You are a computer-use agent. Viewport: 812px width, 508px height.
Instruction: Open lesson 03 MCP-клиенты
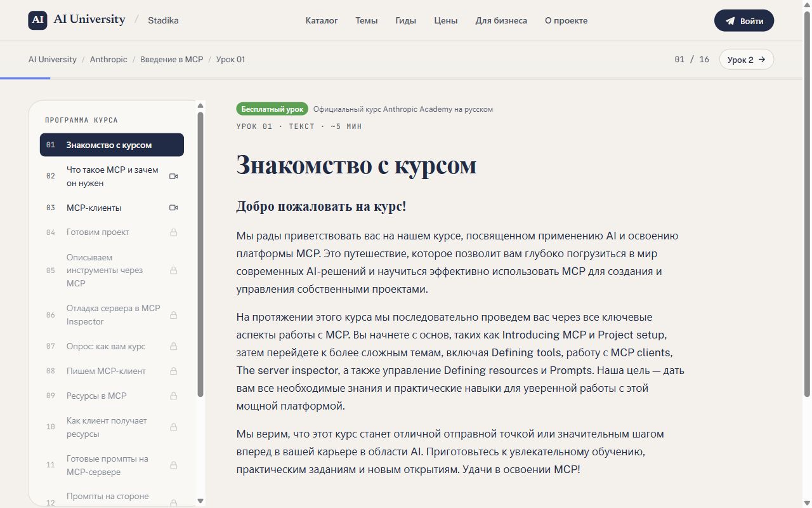point(112,208)
